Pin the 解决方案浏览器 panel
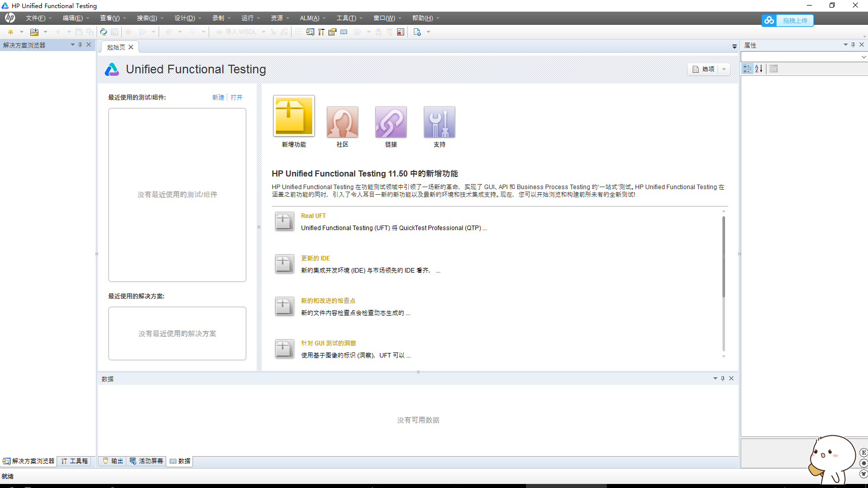Image resolution: width=868 pixels, height=488 pixels. tap(80, 45)
